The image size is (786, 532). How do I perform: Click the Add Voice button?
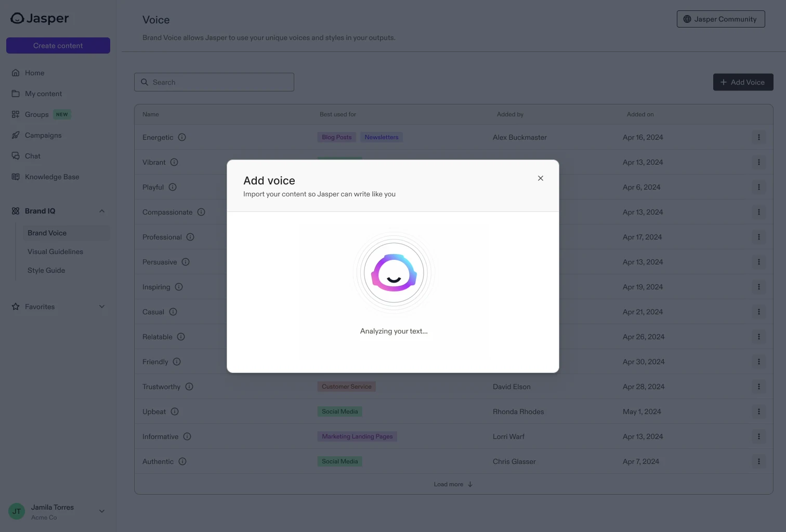click(743, 82)
